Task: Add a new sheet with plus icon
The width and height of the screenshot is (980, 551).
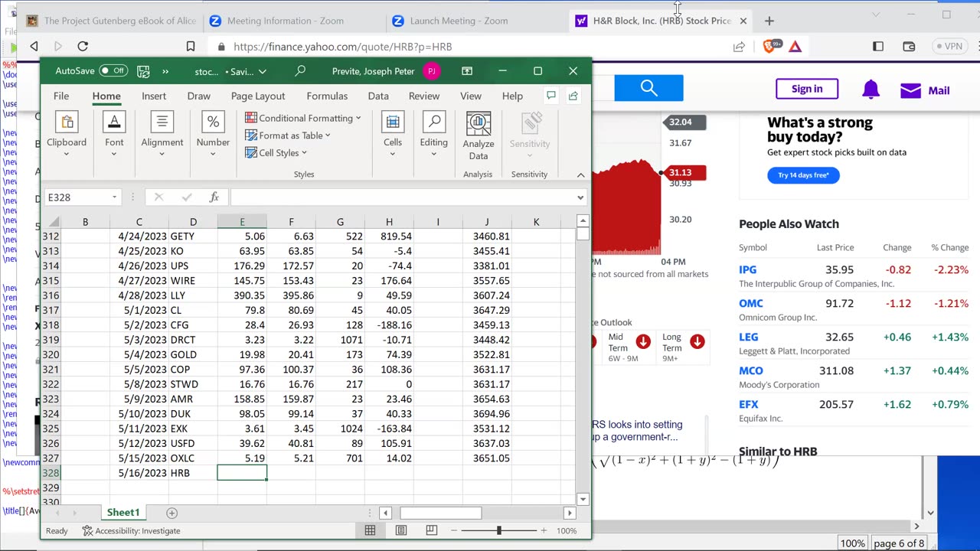Action: click(172, 513)
